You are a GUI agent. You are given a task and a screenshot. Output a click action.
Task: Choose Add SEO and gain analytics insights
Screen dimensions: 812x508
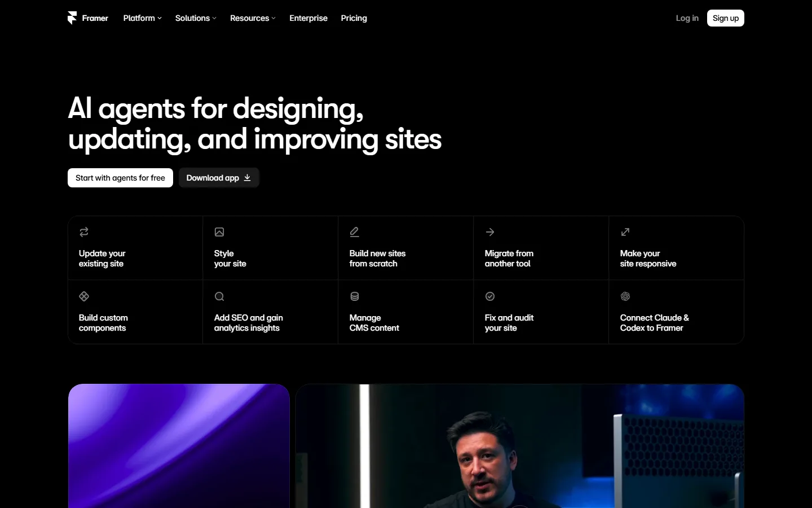tap(271, 312)
